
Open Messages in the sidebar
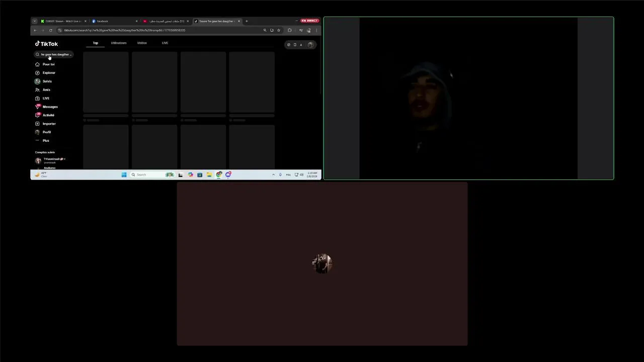(46, 107)
